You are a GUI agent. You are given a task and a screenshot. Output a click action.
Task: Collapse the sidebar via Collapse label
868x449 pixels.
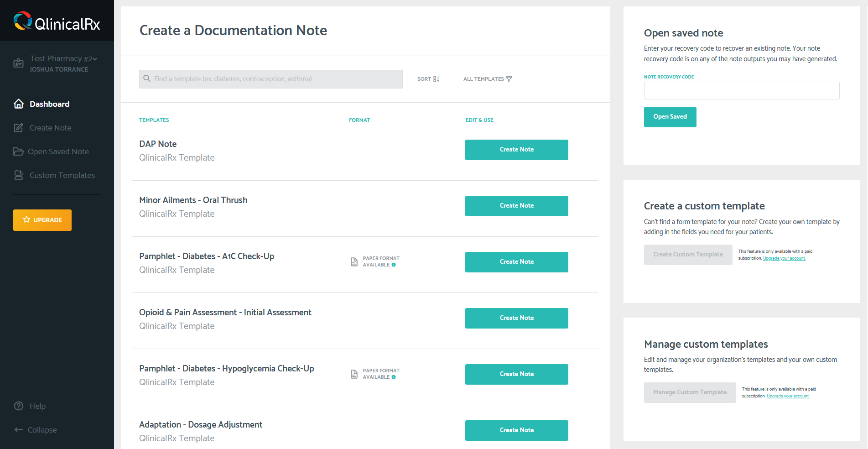click(42, 430)
